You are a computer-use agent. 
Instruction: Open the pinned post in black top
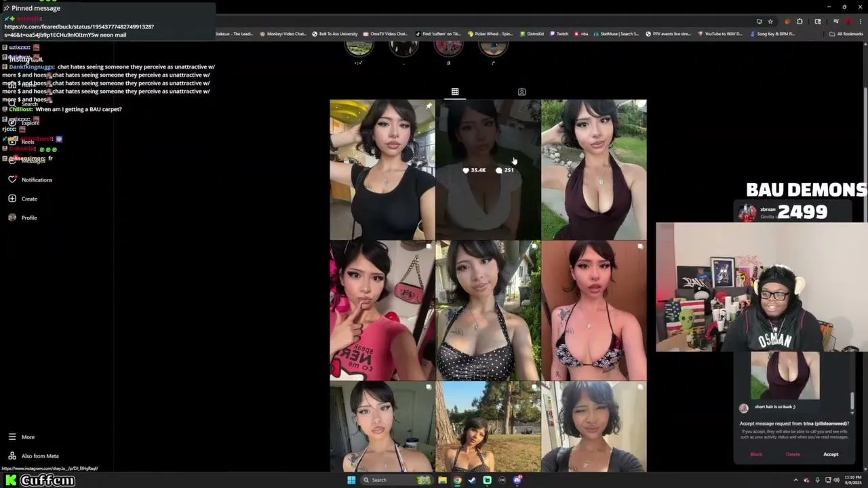click(x=382, y=170)
